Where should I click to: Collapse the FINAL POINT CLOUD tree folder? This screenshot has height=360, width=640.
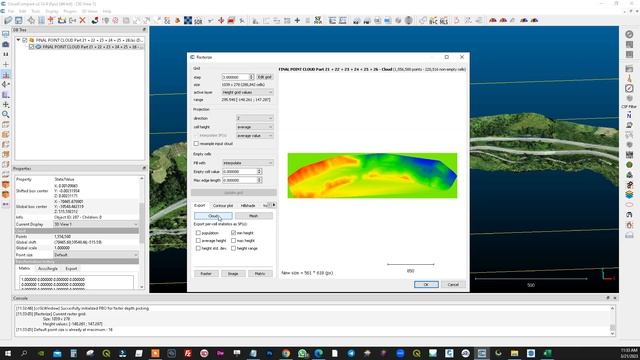click(18, 40)
